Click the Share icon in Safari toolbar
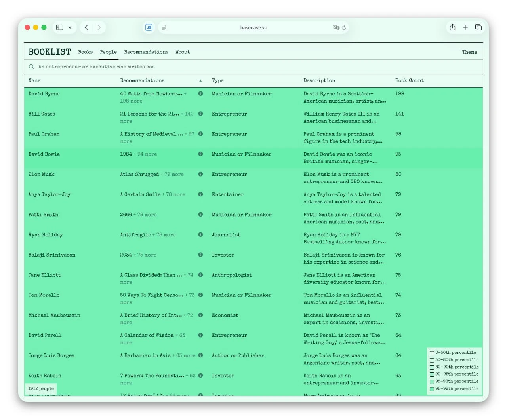Screen dimensions: 507x420 (453, 27)
